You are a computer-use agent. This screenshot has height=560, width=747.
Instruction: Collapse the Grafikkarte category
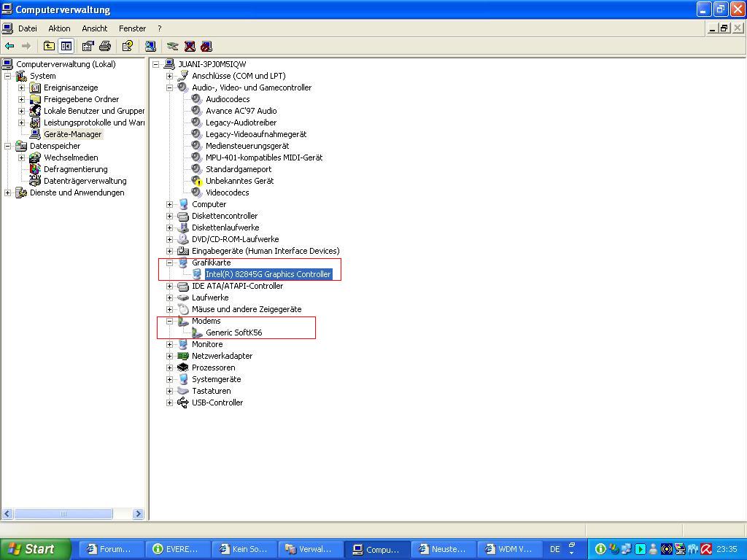point(169,262)
